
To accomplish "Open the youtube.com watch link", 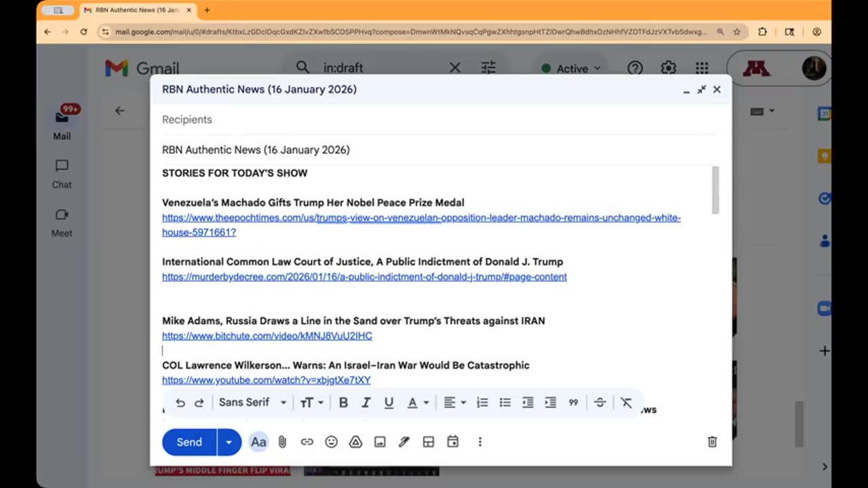I will pyautogui.click(x=267, y=380).
